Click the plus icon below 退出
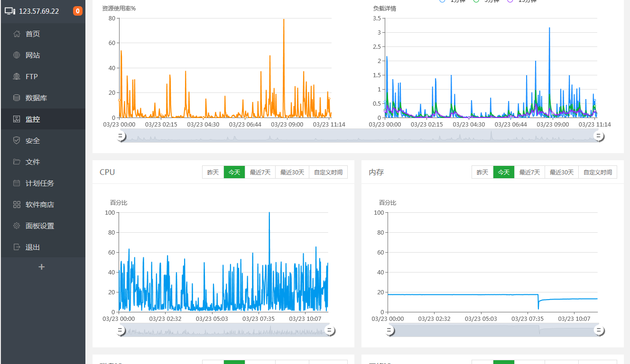This screenshot has height=364, width=630. click(42, 267)
